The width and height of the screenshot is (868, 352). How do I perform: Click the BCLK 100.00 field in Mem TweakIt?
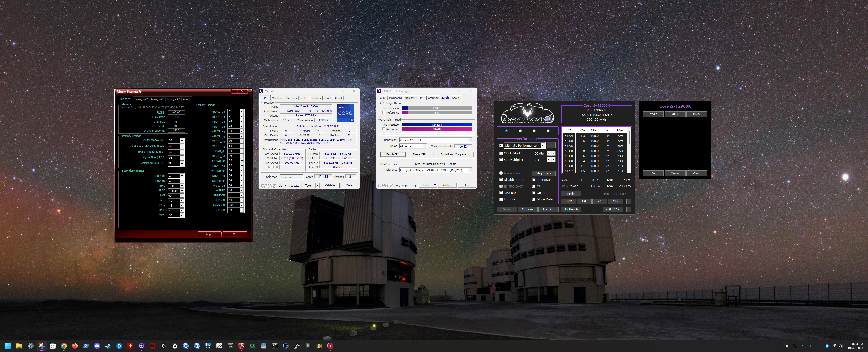(176, 112)
